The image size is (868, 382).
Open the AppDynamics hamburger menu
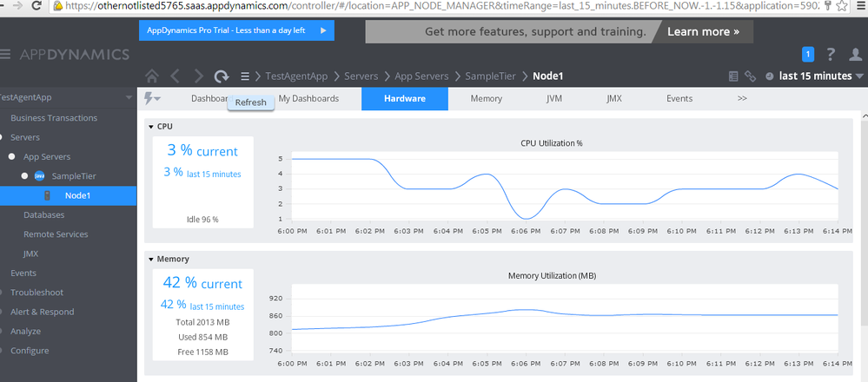pos(5,54)
